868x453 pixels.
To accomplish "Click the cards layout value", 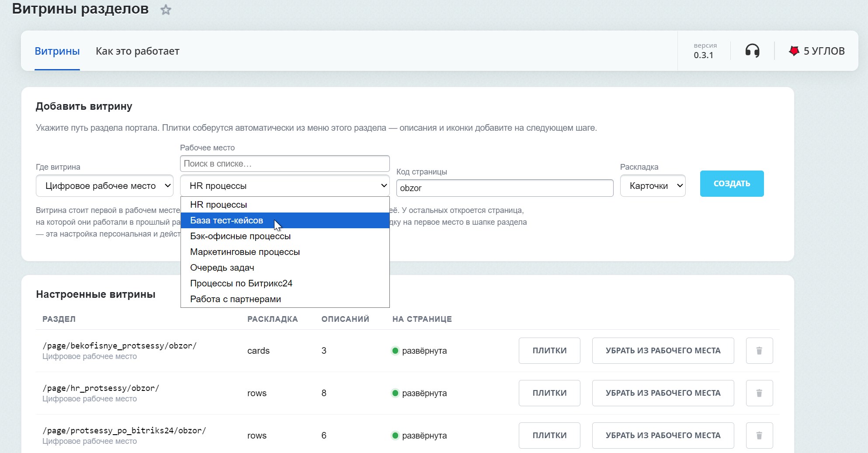I will tap(258, 351).
